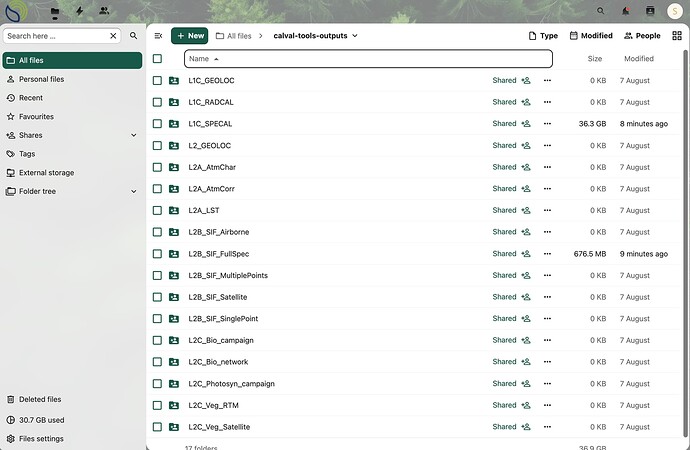Screen dimensions: 690x450
Task: Open the Files app icon in top bar
Action: pos(55,11)
